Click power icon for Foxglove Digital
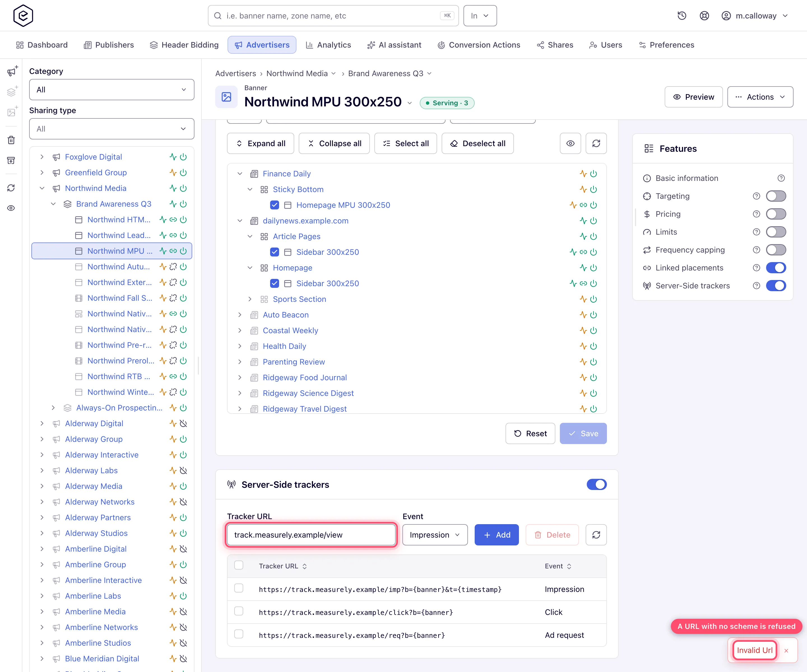 183,157
